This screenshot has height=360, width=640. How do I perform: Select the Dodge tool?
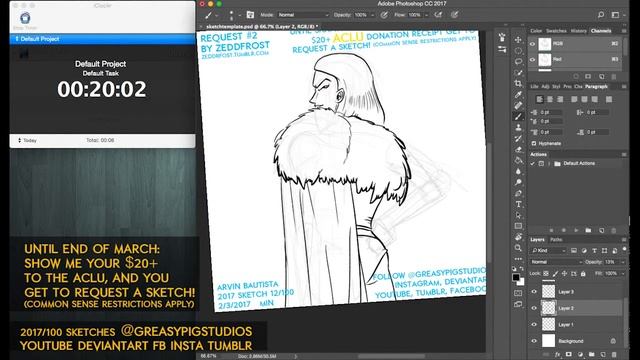(x=518, y=182)
